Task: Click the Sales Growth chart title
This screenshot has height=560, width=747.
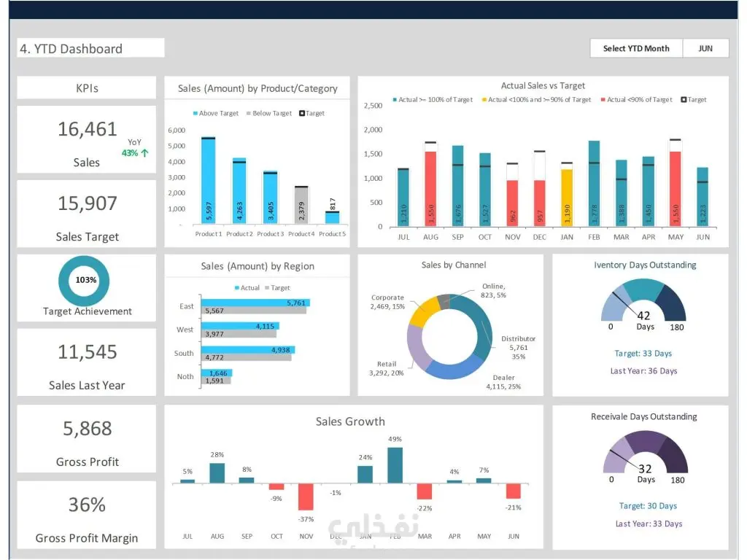Action: click(350, 421)
